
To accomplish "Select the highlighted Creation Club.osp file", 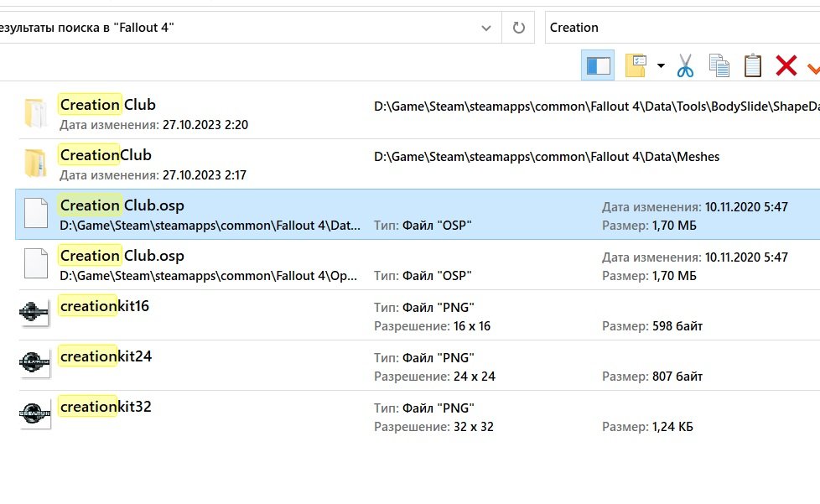I will click(x=122, y=205).
